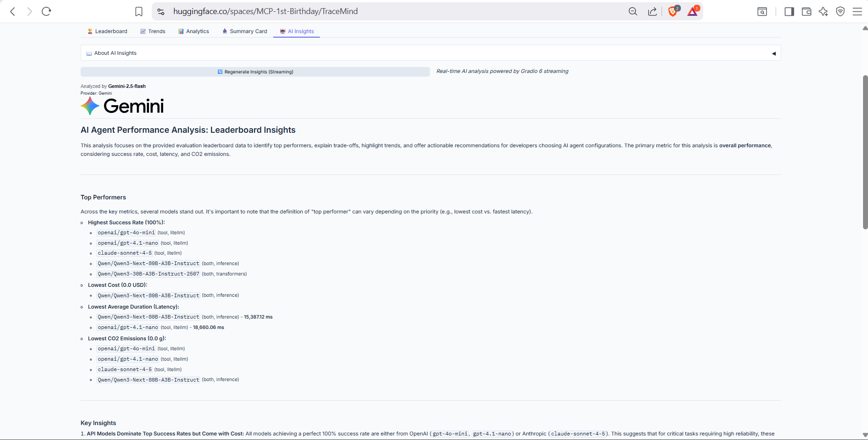The width and height of the screenshot is (868, 440).
Task: Go forward in browser history
Action: pos(29,11)
